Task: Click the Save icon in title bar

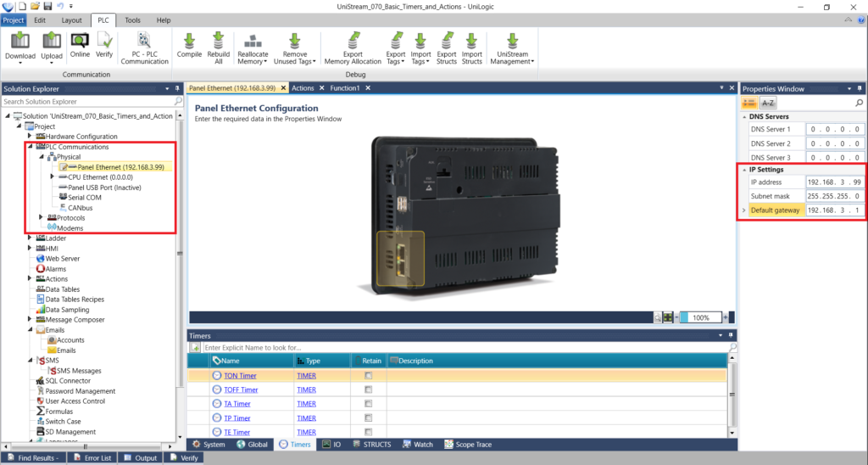Action: point(47,6)
